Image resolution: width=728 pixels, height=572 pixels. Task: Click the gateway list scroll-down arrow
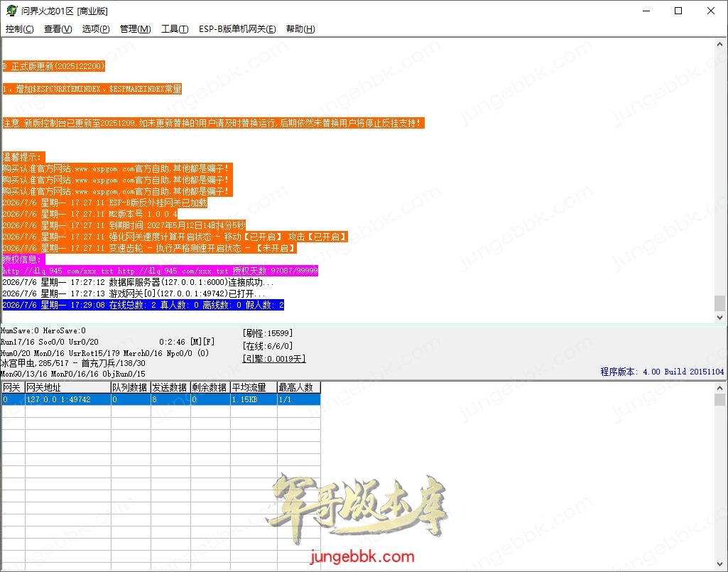point(719,565)
